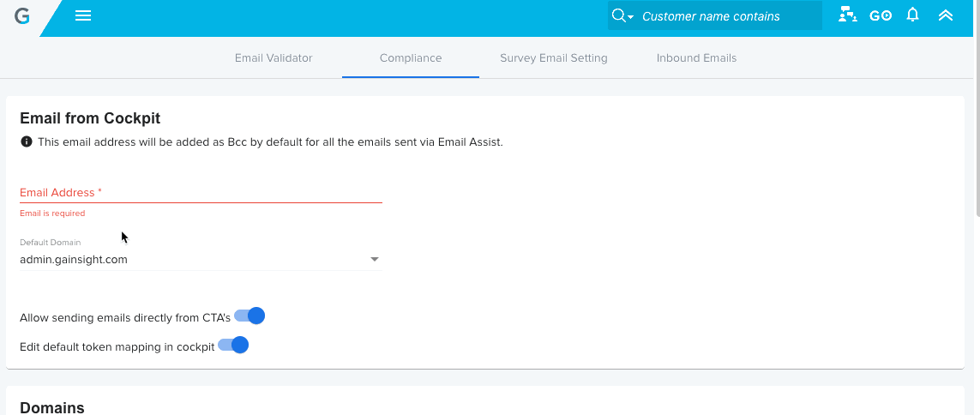This screenshot has height=415, width=980.
Task: Click the Email from Cockpit heading
Action: coord(90,118)
